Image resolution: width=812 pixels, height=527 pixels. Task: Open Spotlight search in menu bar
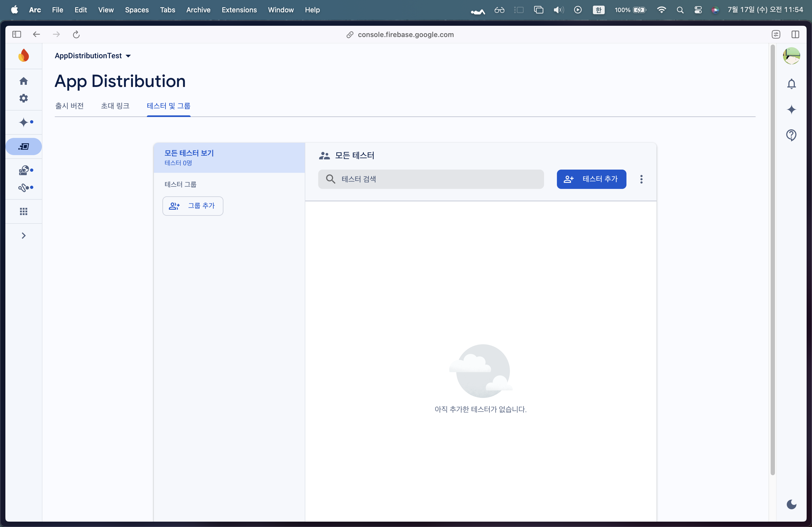tap(680, 10)
